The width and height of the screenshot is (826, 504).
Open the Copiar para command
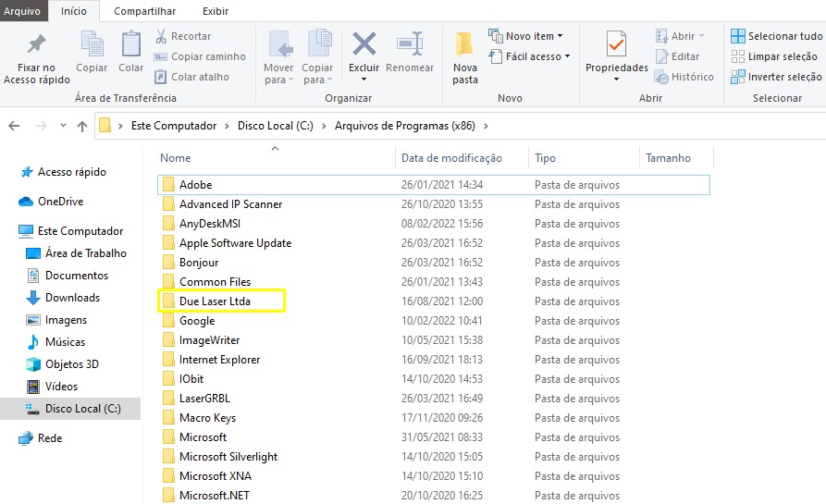(x=317, y=57)
